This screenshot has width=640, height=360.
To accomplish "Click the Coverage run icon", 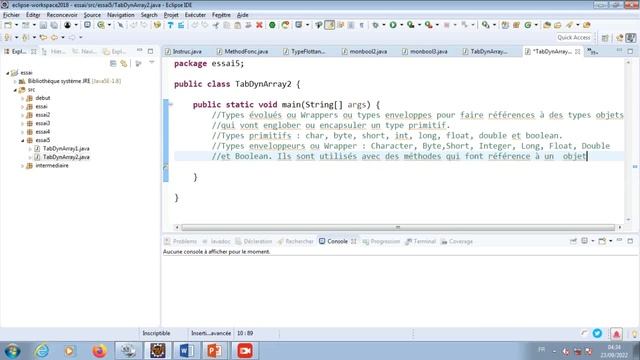I will pos(411,25).
